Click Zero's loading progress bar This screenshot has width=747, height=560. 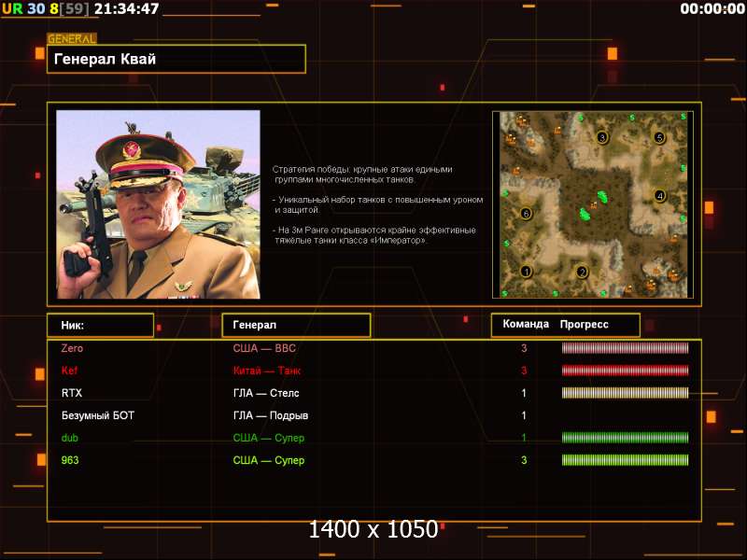click(625, 348)
